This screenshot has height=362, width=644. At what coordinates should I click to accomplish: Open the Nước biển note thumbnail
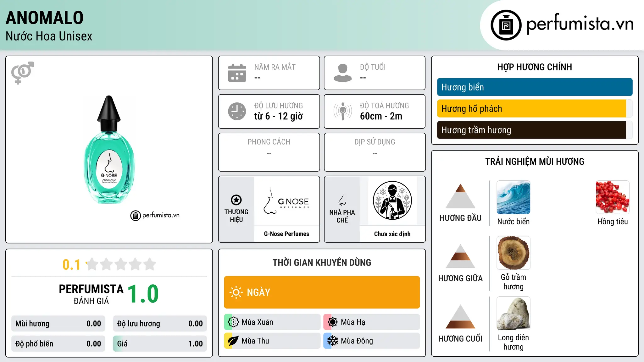point(514,197)
